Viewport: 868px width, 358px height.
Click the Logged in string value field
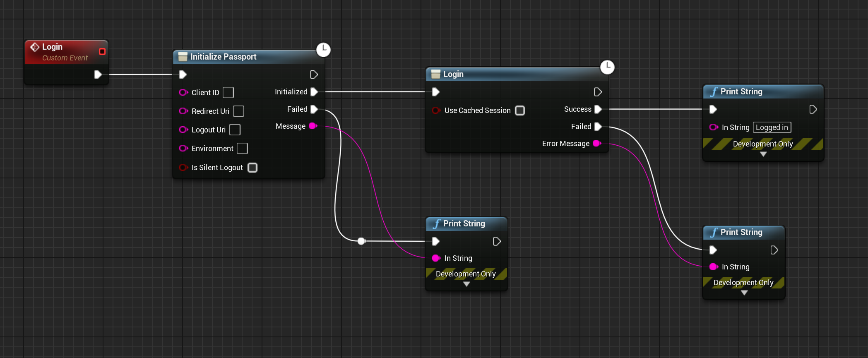[x=772, y=127]
